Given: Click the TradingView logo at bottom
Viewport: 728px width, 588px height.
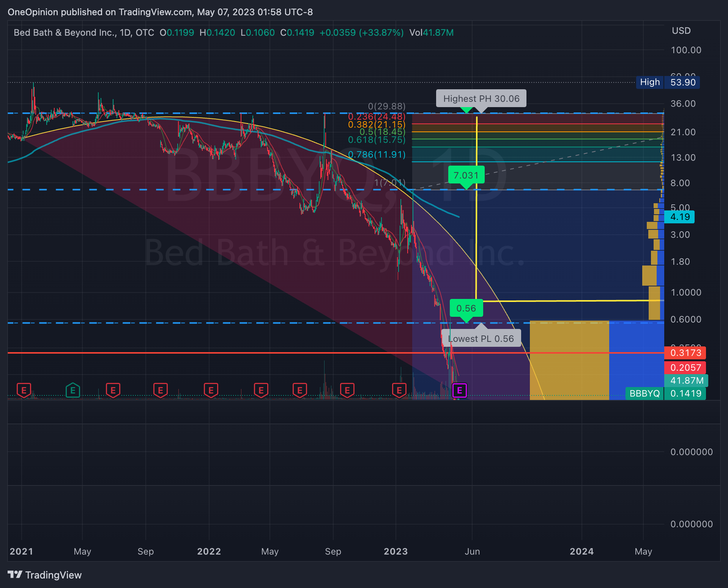Looking at the screenshot, I should [45, 575].
